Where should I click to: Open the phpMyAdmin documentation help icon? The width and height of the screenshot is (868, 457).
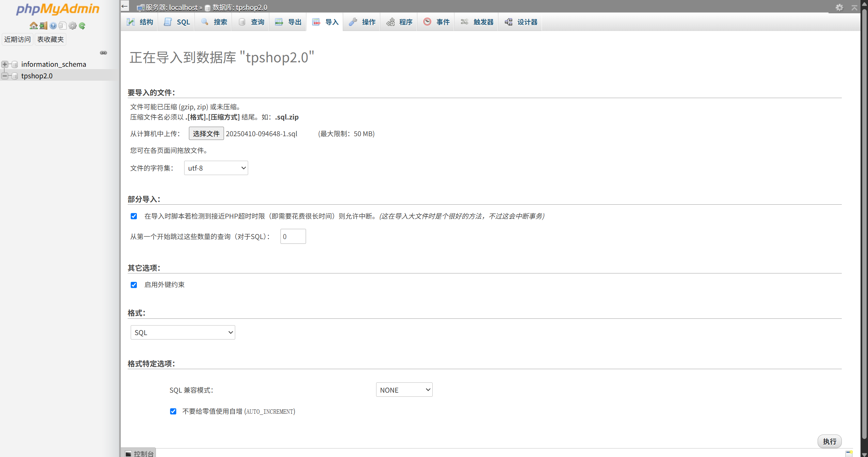pyautogui.click(x=53, y=26)
